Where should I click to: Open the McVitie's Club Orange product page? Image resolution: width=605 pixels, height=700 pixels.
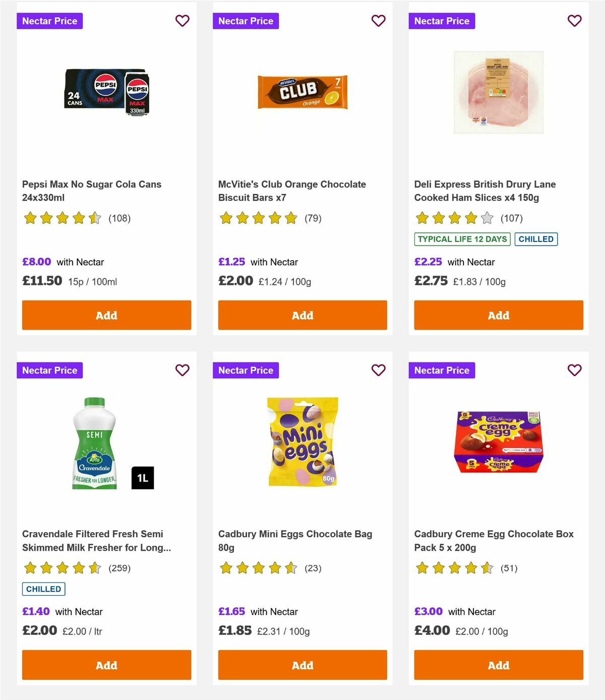point(291,191)
